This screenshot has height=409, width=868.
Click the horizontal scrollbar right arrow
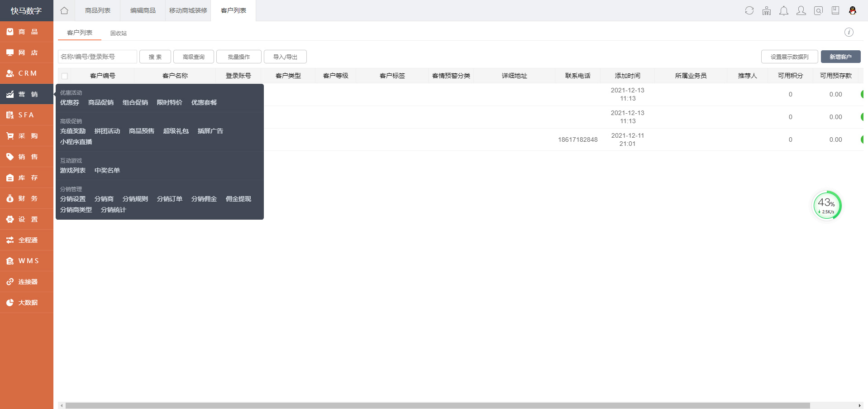click(x=859, y=405)
